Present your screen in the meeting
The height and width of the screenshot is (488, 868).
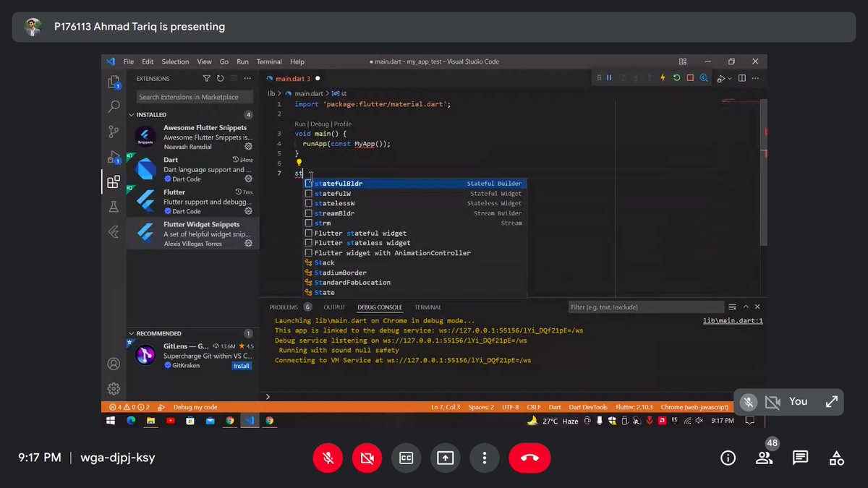pos(445,458)
